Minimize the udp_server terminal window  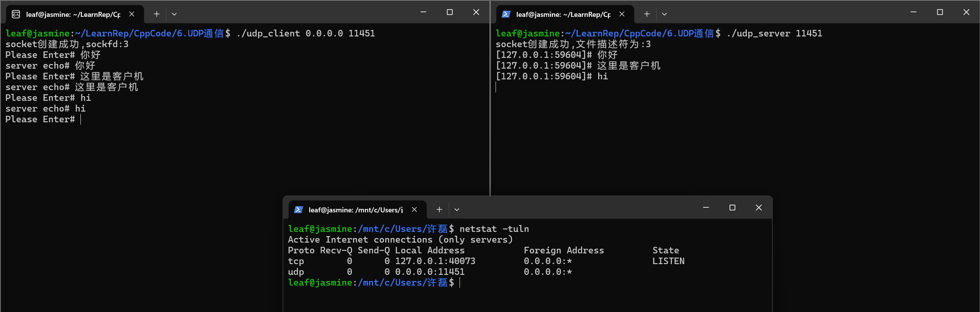(x=913, y=12)
